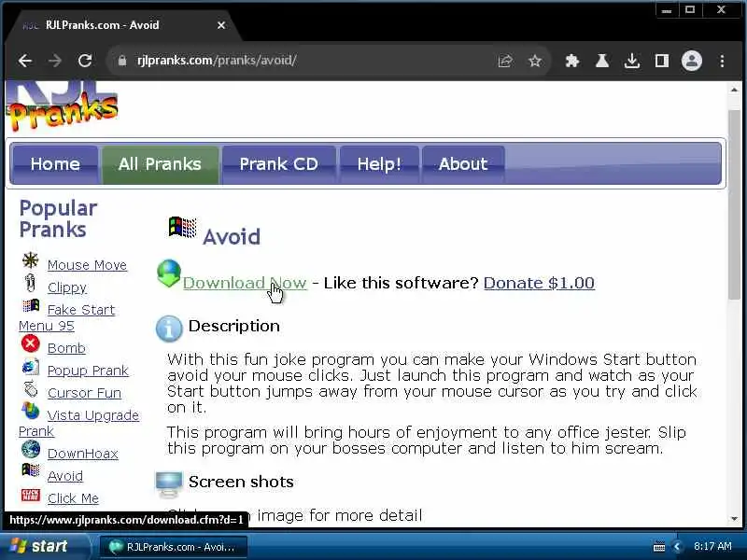Image resolution: width=747 pixels, height=560 pixels.
Task: Reload the rjlpranks page
Action: [x=85, y=61]
